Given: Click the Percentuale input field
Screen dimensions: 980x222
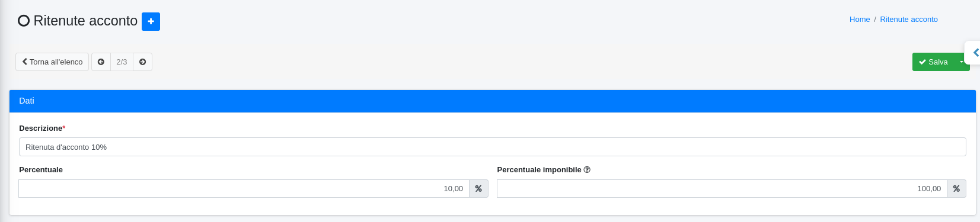Looking at the screenshot, I should tap(244, 189).
